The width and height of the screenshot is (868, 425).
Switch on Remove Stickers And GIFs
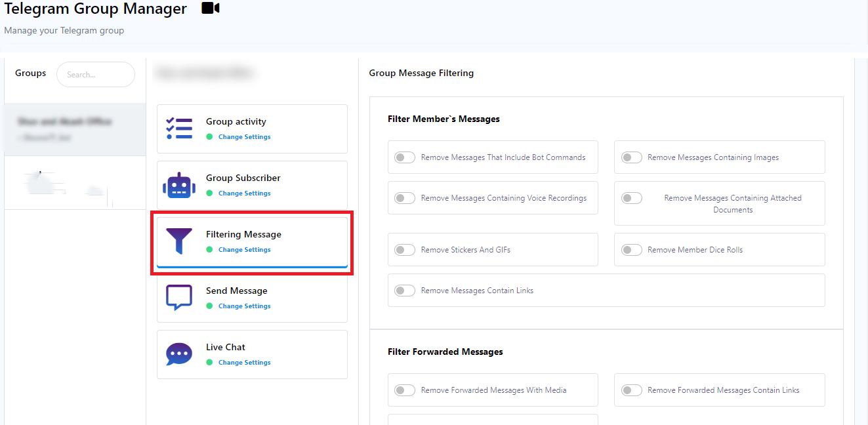405,250
